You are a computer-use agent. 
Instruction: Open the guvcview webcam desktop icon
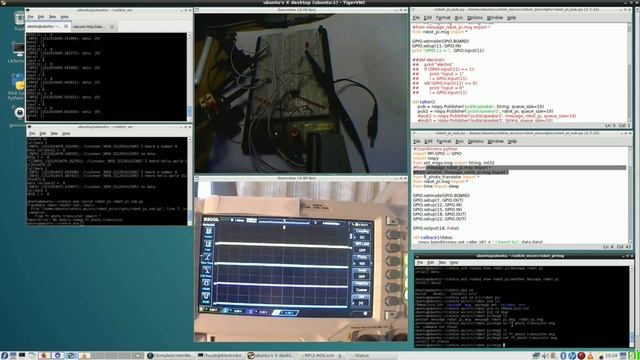19,113
